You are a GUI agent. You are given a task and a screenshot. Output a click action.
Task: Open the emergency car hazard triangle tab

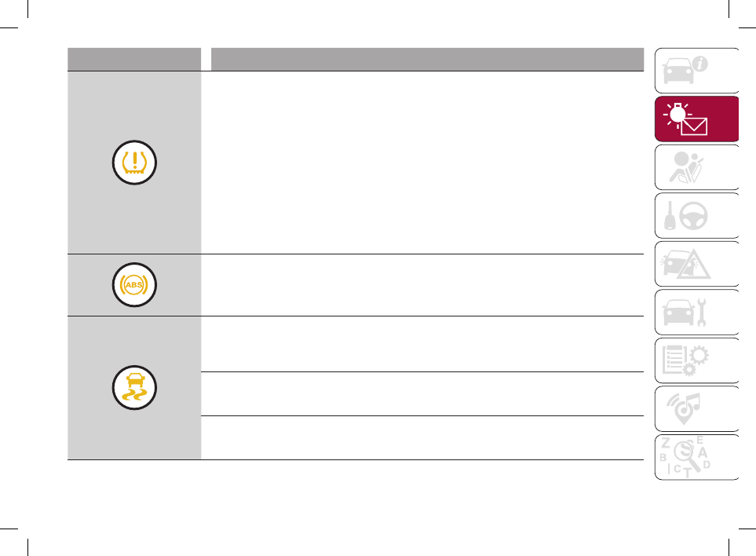[x=696, y=264]
